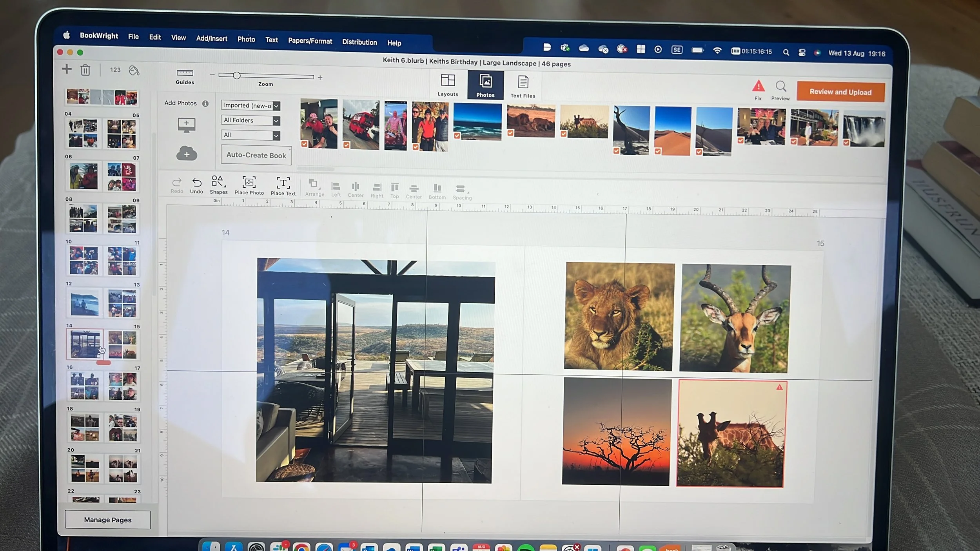Open Preview with the magnifier icon
Screen dimensions: 980x551
pos(780,86)
